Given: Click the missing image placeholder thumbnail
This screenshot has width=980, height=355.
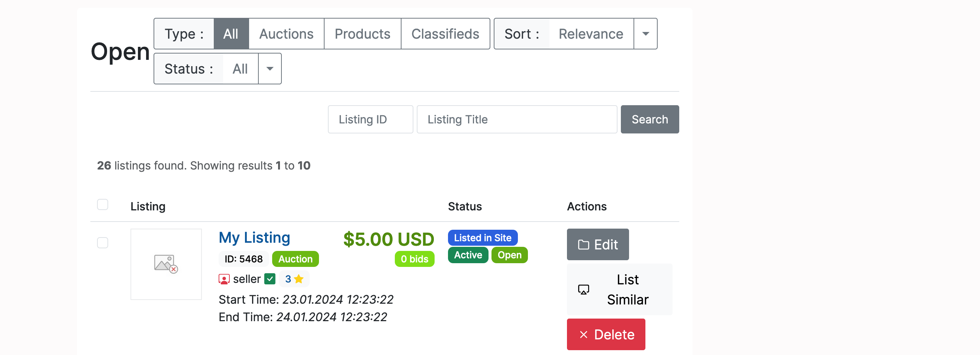Looking at the screenshot, I should [x=166, y=264].
